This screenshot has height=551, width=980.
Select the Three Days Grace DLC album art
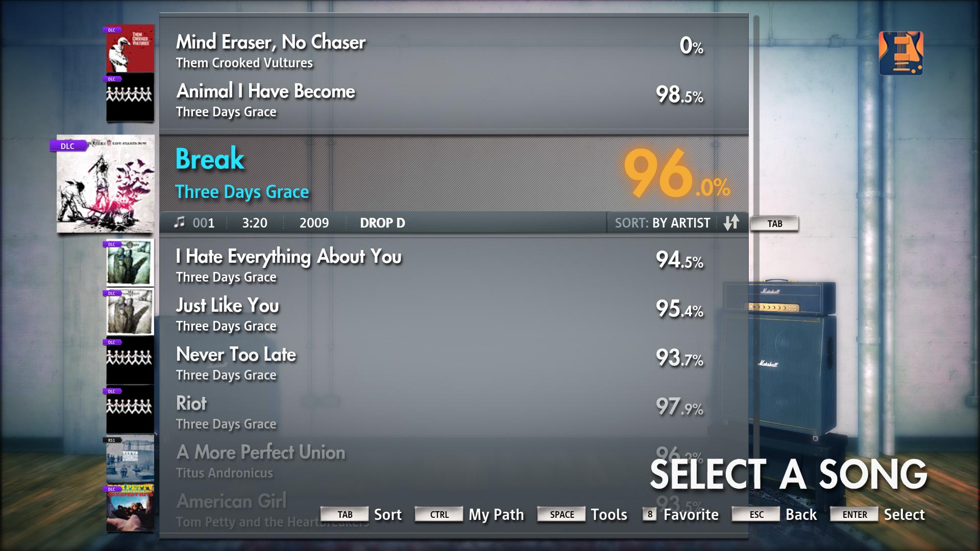coord(104,185)
